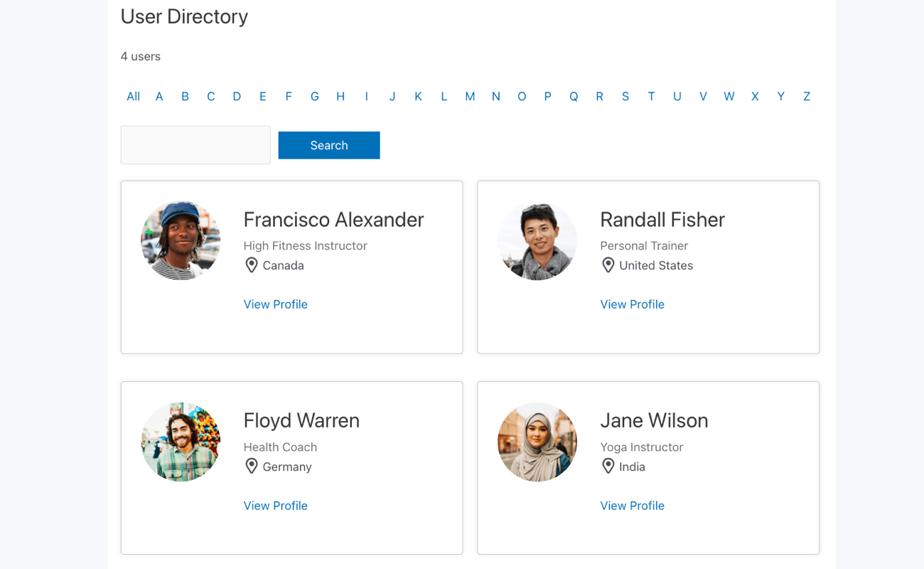
Task: Click the location pin icon beside Canada
Action: 252,265
